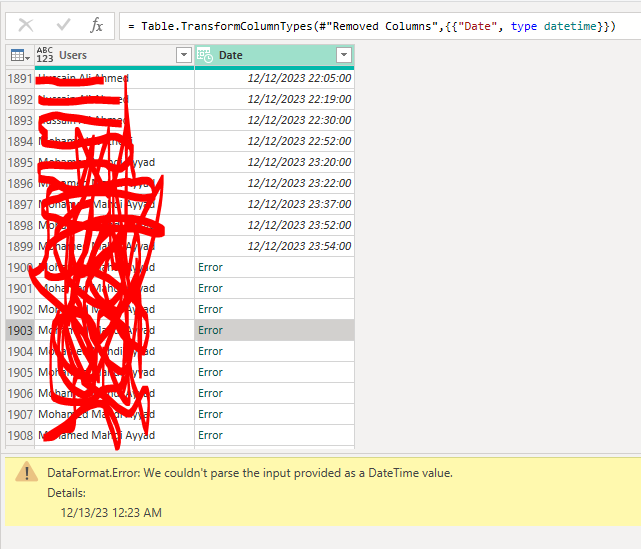Select row number 1896
This screenshot has width=641, height=549.
coord(20,184)
